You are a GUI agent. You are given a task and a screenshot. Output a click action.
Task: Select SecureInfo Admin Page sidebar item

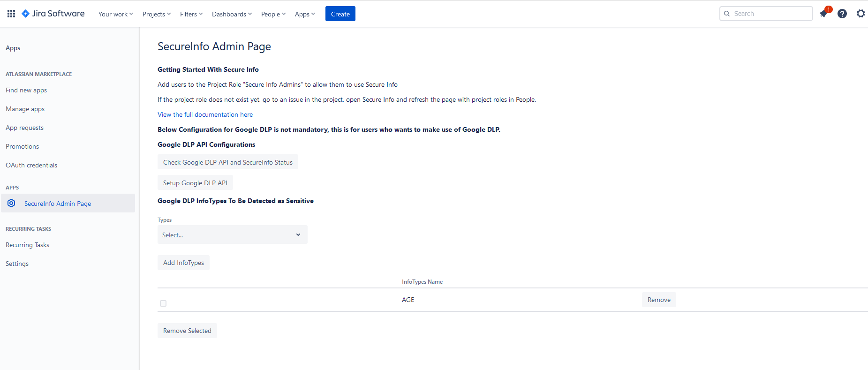(68, 203)
